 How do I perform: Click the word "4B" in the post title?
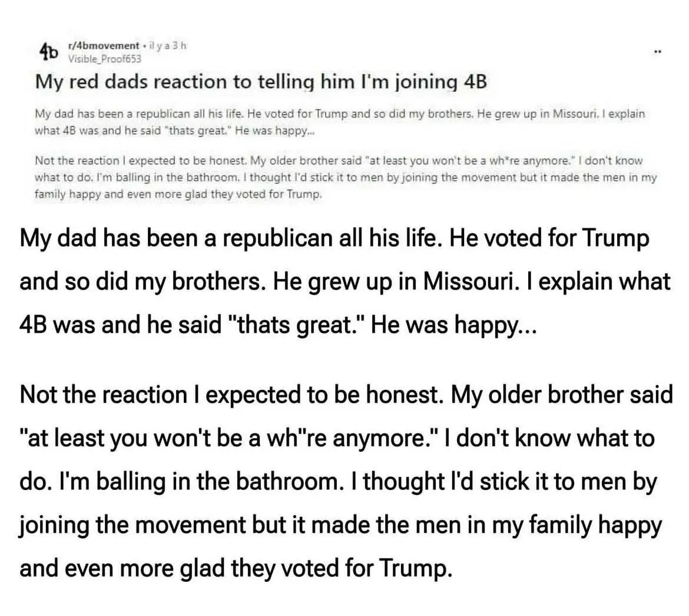pos(475,81)
